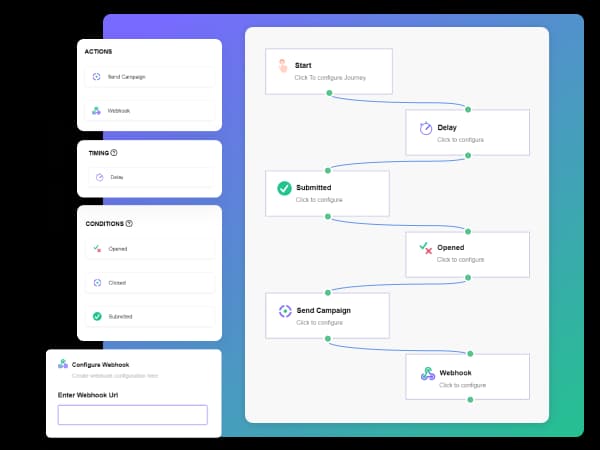Click the green connector dot below Webhook node
Screen dimensions: 600x450
469,399
